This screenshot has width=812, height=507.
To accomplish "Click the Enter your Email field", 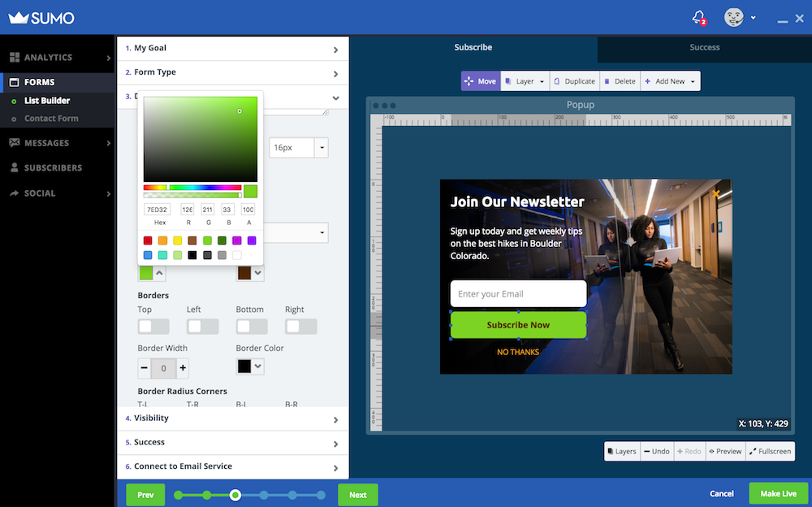I will click(518, 294).
